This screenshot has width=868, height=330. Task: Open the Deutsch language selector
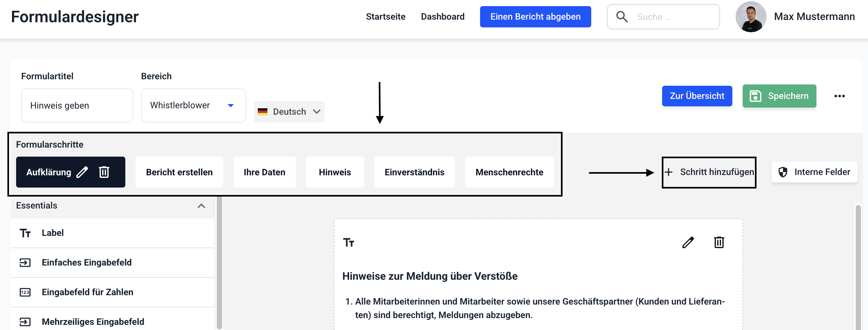click(x=289, y=112)
